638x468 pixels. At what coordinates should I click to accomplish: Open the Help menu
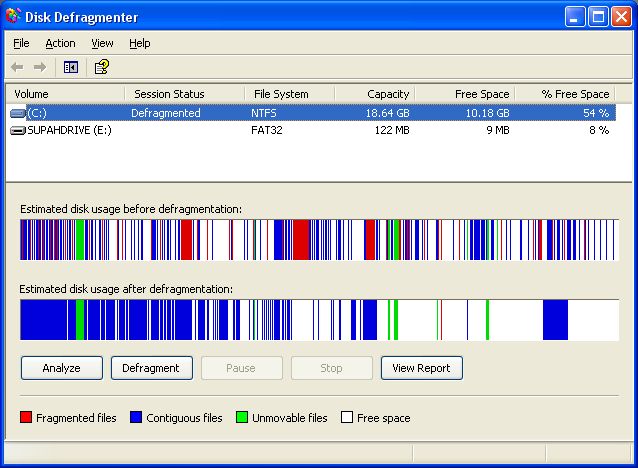(140, 43)
